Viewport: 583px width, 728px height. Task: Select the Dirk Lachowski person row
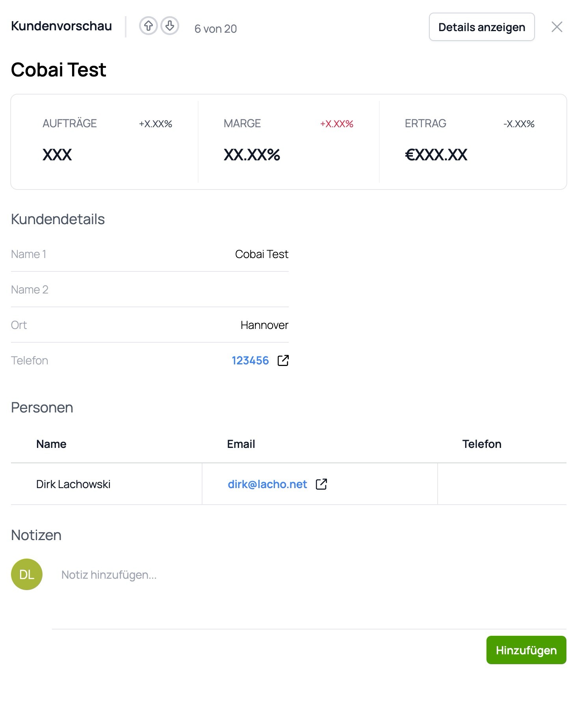pyautogui.click(x=73, y=484)
